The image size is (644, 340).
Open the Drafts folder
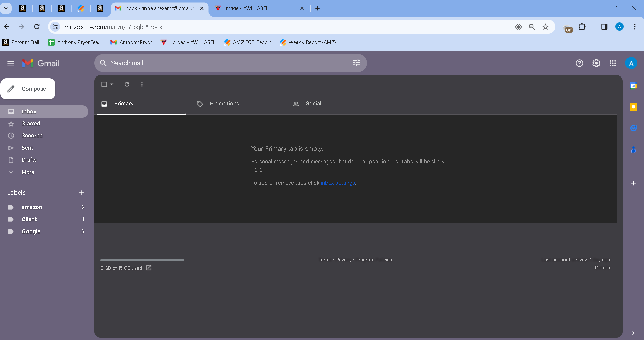[x=44, y=160]
